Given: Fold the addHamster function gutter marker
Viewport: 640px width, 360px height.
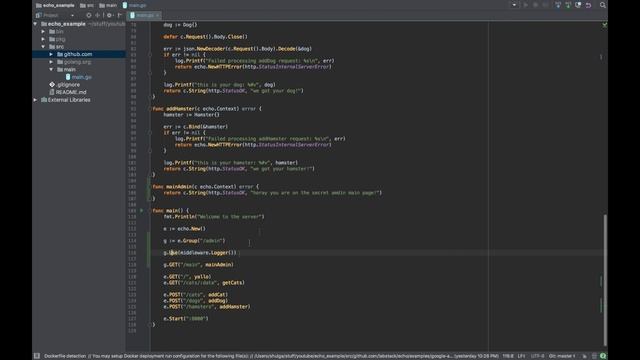Looking at the screenshot, I should tap(150, 109).
